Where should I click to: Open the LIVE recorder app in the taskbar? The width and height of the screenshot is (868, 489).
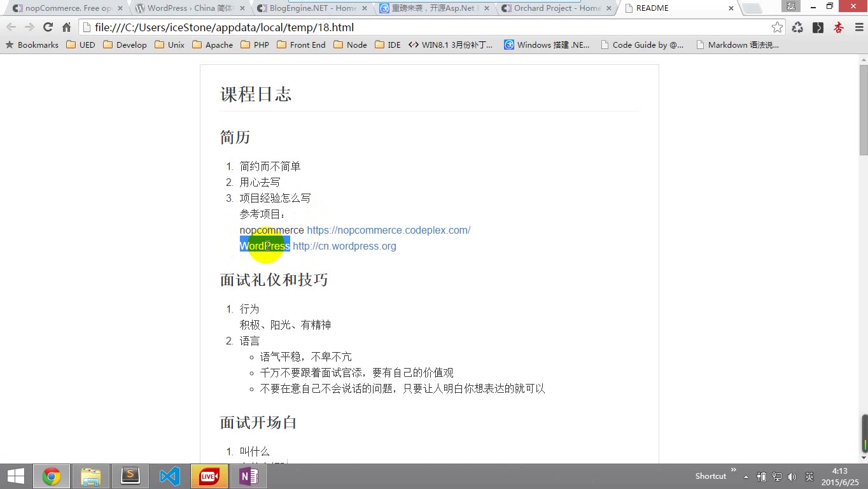[209, 476]
